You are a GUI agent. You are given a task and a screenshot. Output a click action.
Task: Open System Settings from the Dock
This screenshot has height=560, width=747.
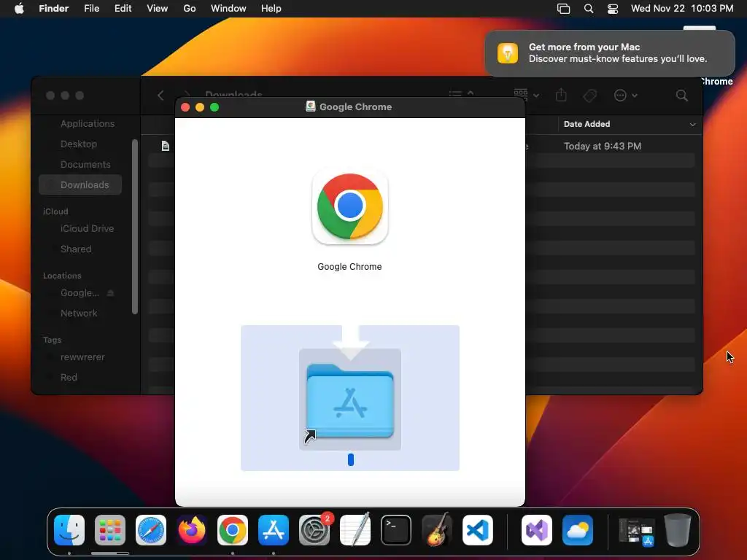(x=314, y=530)
